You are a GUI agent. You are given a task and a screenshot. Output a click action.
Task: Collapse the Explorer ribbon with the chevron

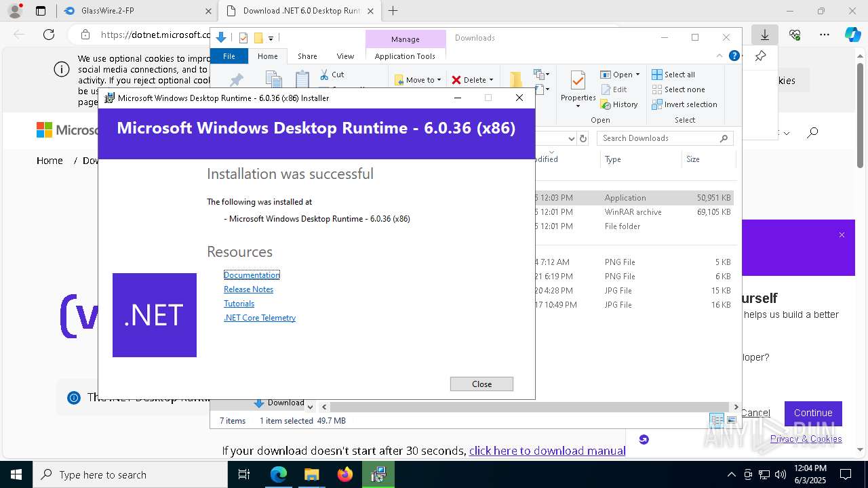click(719, 56)
